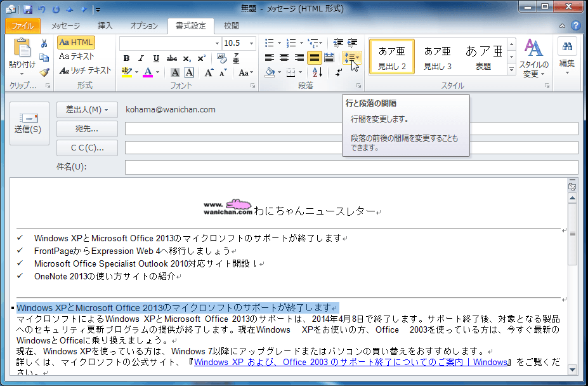Screen dimensions: 588x386
Task: Show or hide paragraph marks
Action: click(x=339, y=72)
